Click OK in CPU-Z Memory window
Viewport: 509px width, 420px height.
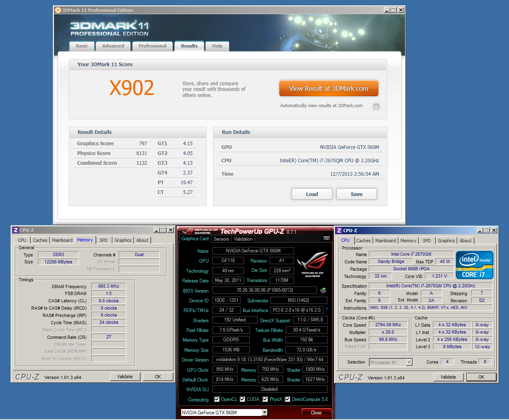click(158, 377)
